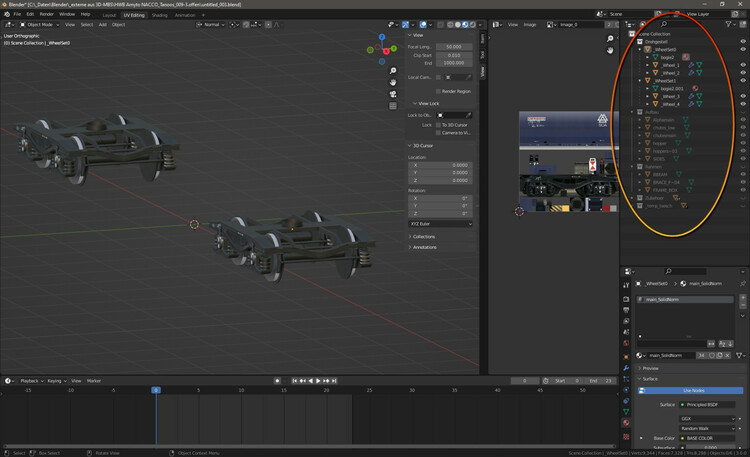Viewport: 750px width, 457px height.
Task: Toggle visibility eye for Drehgestell collection
Action: coord(743,42)
